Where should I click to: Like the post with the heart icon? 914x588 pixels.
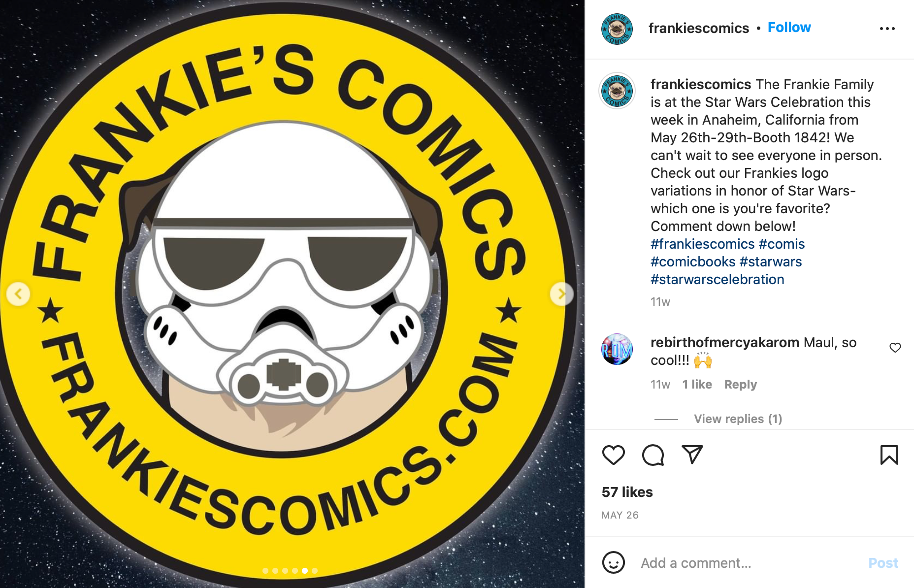[x=613, y=455]
